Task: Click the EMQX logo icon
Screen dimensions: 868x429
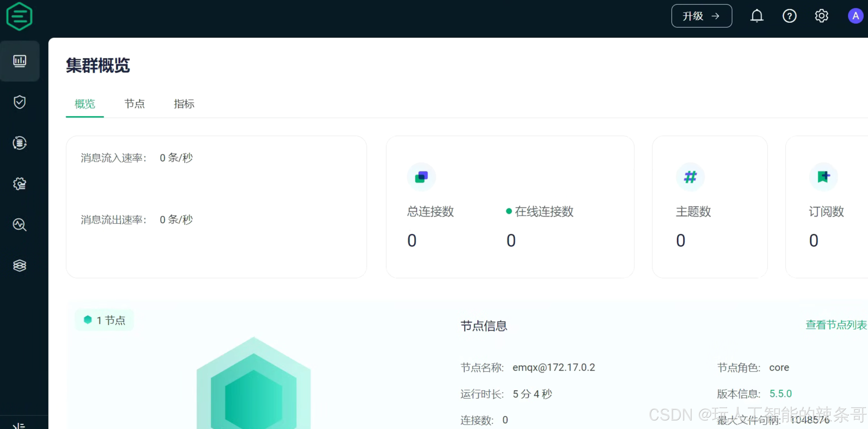Action: 19,17
